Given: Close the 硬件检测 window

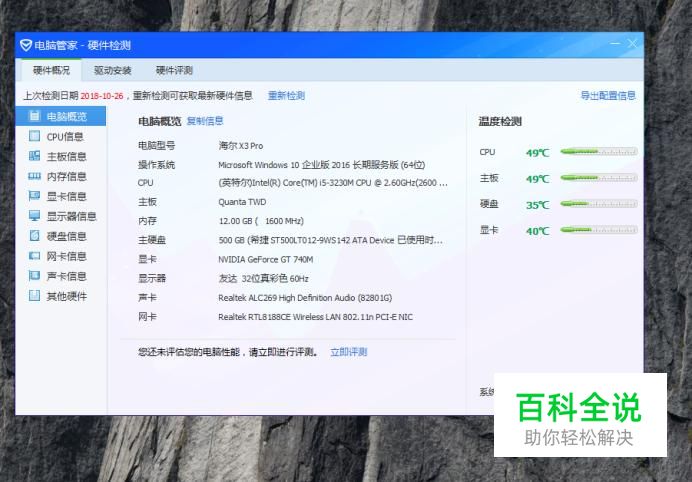Looking at the screenshot, I should (x=632, y=43).
